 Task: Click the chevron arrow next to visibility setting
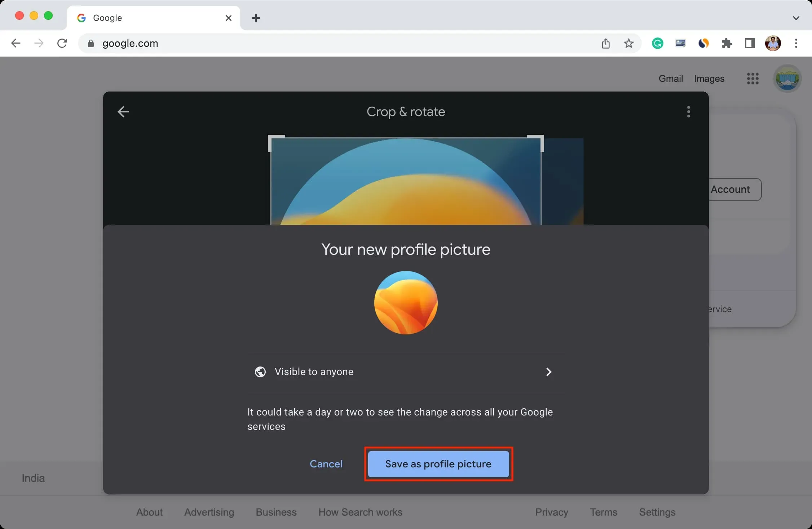548,372
